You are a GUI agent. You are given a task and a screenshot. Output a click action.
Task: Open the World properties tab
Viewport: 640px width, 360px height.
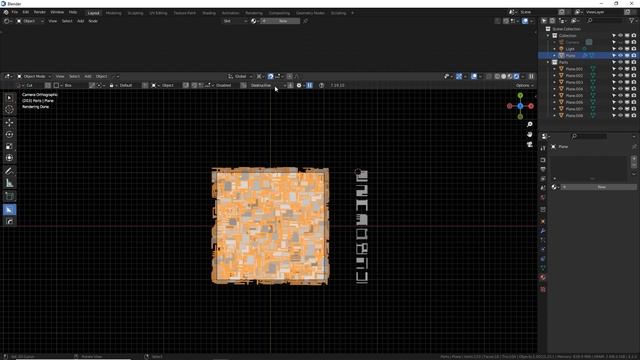coord(543,198)
